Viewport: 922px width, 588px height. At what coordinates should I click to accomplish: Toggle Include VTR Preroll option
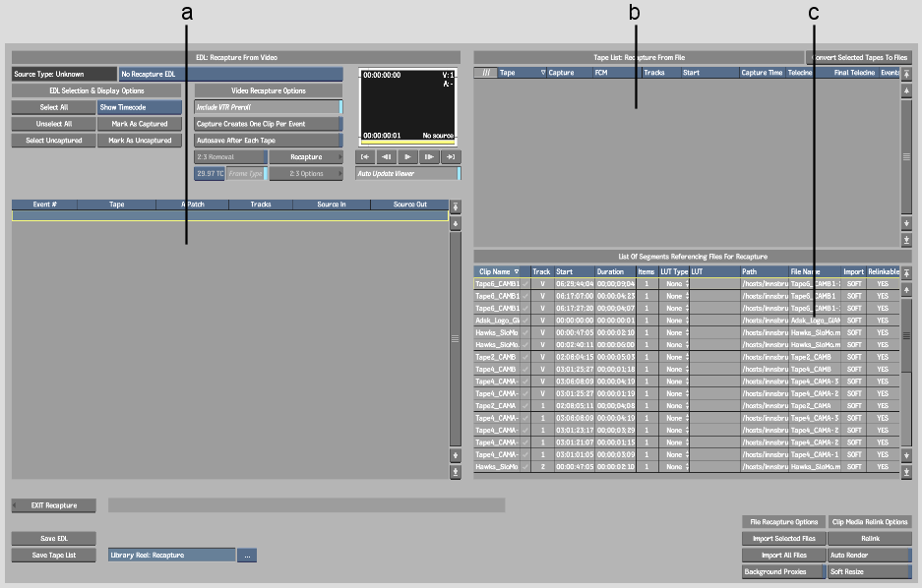click(x=269, y=107)
